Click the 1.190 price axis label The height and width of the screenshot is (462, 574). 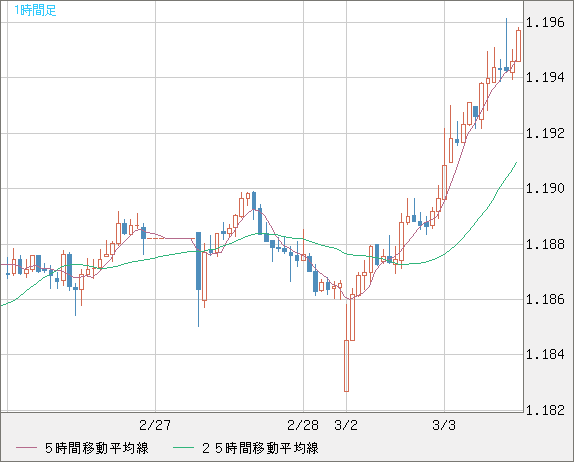(545, 189)
